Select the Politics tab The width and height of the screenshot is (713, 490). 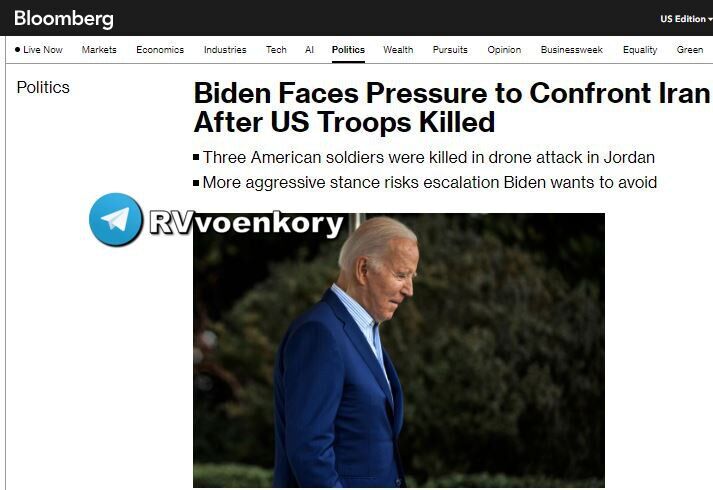tap(348, 50)
